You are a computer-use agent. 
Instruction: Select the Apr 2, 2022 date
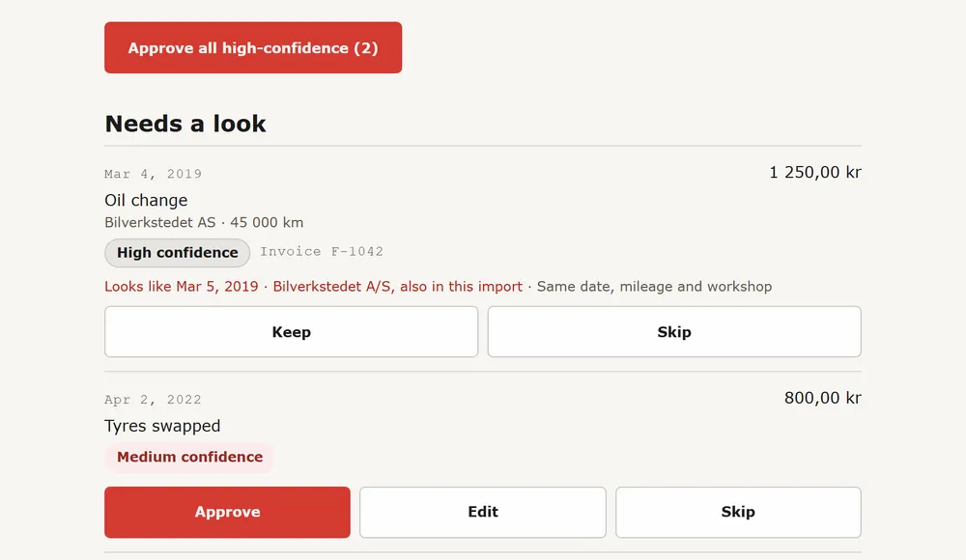153,399
